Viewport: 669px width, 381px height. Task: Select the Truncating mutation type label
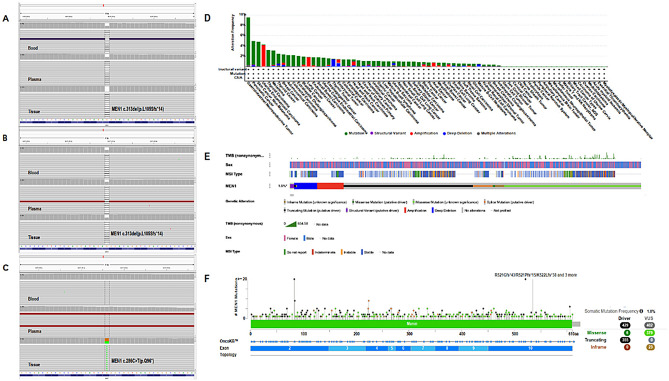(x=595, y=340)
